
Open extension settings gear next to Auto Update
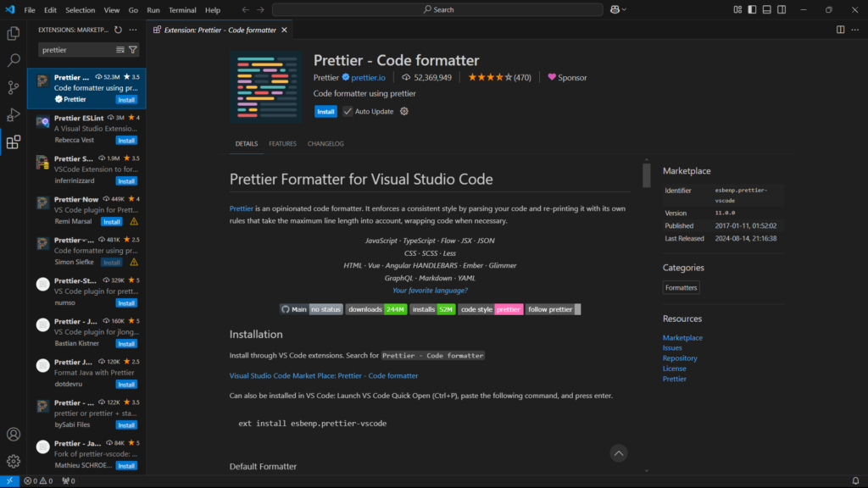click(x=404, y=111)
